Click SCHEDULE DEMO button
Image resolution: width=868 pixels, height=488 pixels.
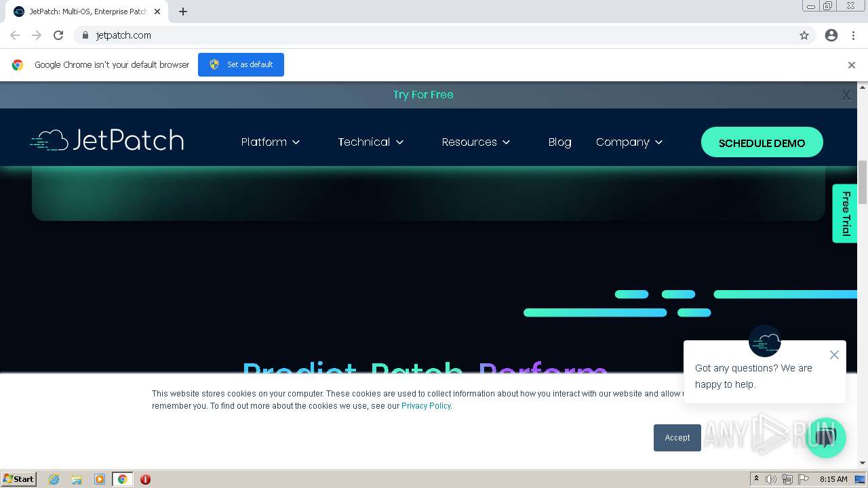(762, 142)
